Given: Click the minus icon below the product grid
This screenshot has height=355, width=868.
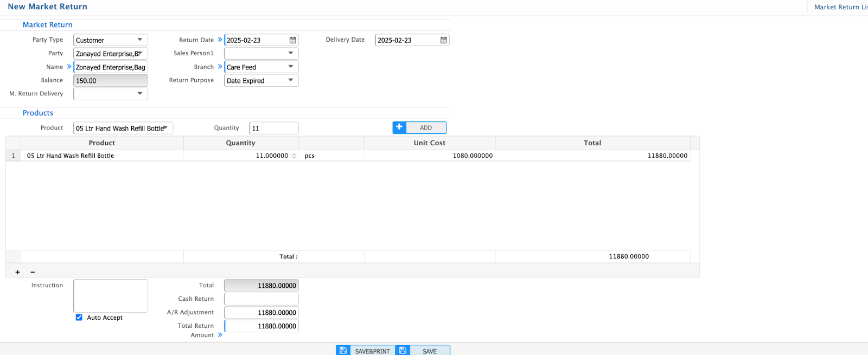Looking at the screenshot, I should [33, 272].
